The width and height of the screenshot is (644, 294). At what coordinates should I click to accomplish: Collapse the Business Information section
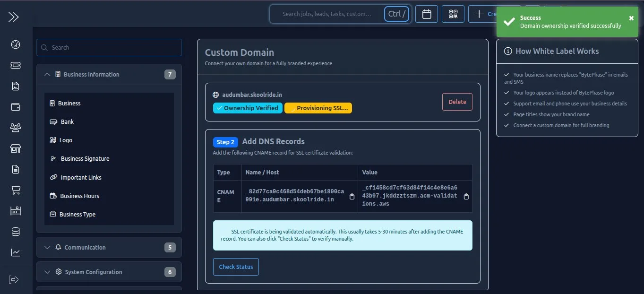point(109,74)
